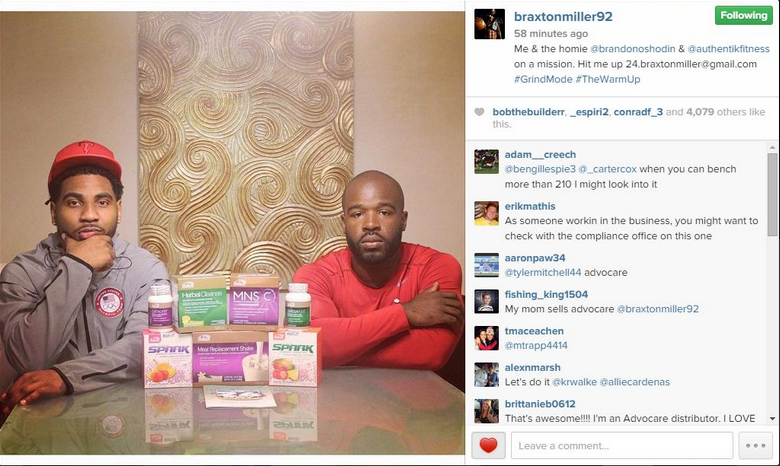Click the gray heart icon beside likes
The width and height of the screenshot is (780, 466).
tap(479, 112)
